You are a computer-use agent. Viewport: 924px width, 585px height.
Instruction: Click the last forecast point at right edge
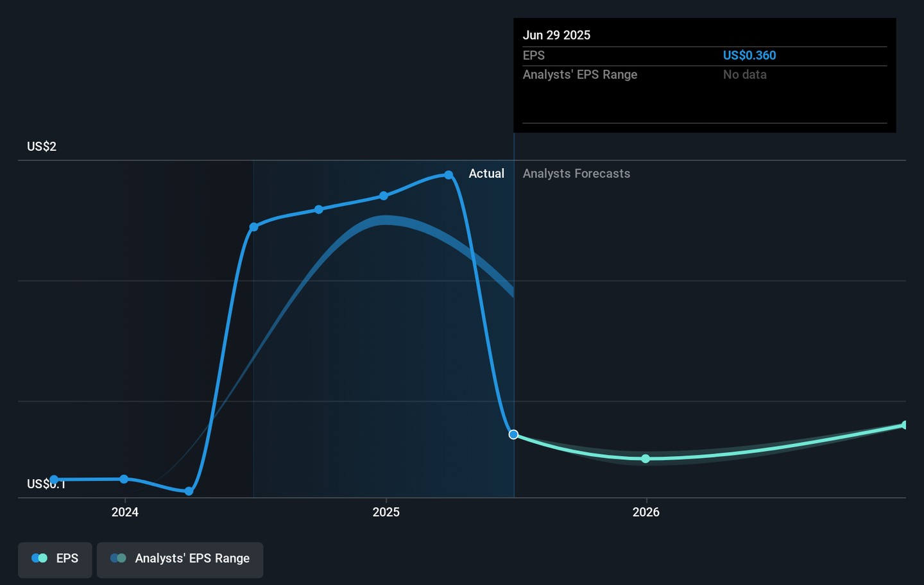tap(905, 425)
